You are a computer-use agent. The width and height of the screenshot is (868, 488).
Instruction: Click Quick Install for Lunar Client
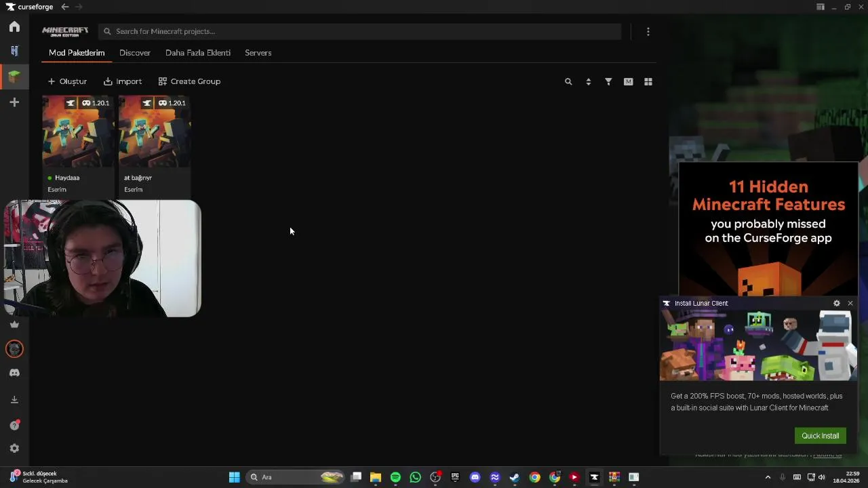pos(821,436)
